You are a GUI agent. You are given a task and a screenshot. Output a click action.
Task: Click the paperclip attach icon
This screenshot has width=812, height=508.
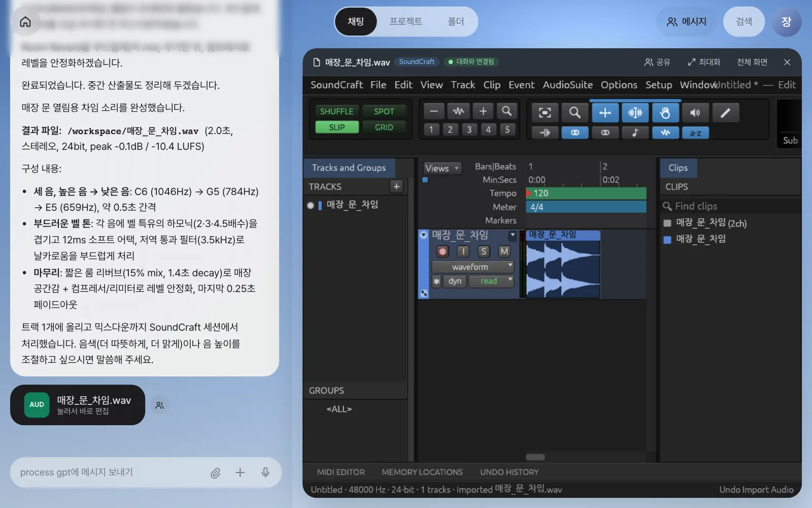(215, 473)
